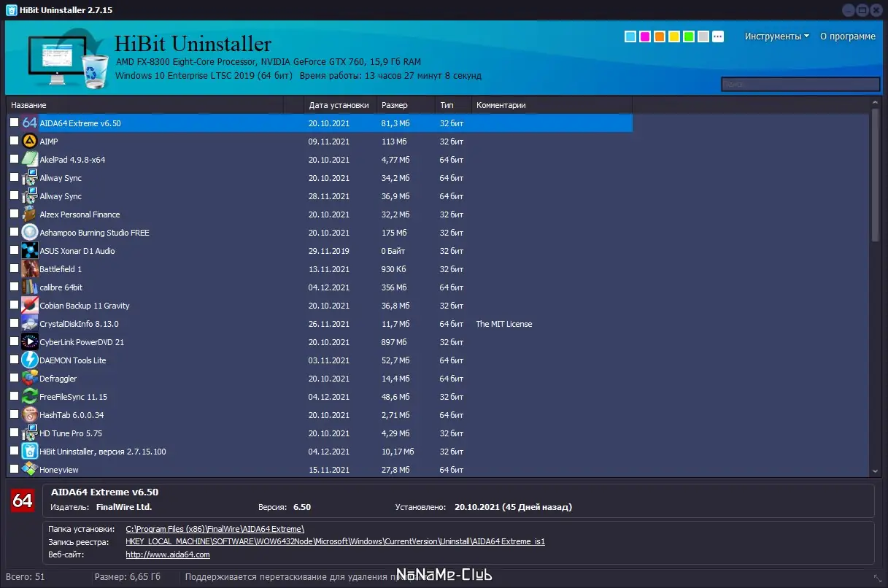Open the http://www.aida64.com website link
888x588 pixels.
click(168, 554)
